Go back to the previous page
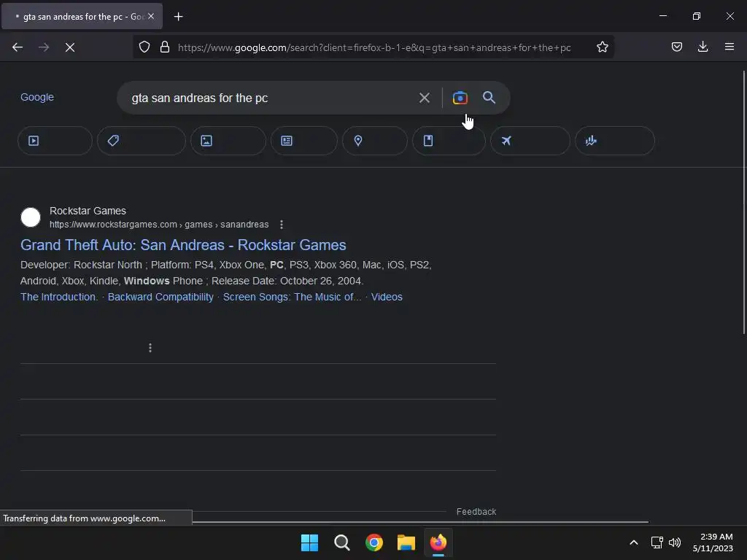Screen dimensions: 747x560 pyautogui.click(x=18, y=47)
